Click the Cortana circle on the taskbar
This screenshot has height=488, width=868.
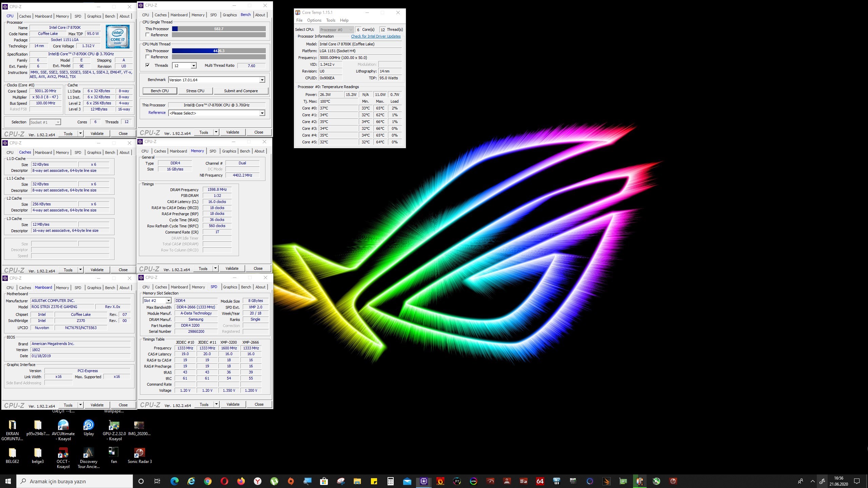[141, 481]
